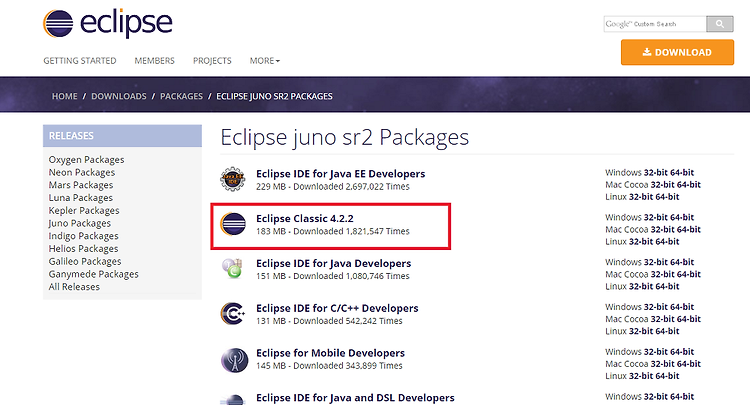Click the RELEASES sidebar header
750x405 pixels.
click(x=122, y=136)
